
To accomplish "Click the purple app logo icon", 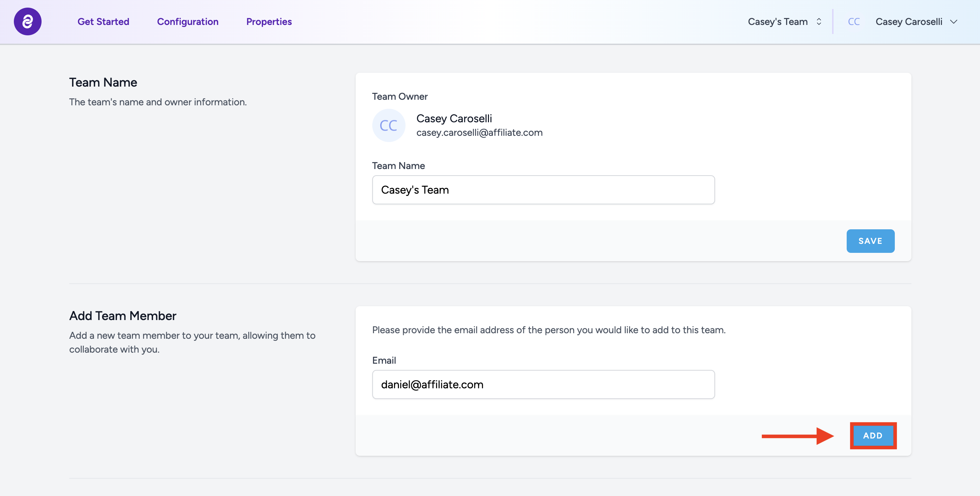I will pyautogui.click(x=27, y=22).
